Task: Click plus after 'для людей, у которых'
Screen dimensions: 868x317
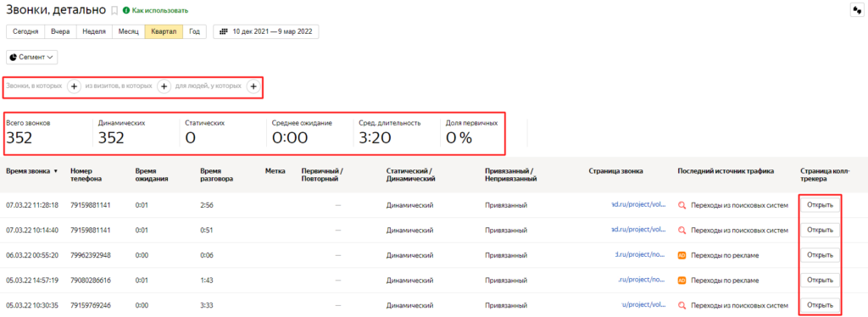Action: [x=253, y=86]
